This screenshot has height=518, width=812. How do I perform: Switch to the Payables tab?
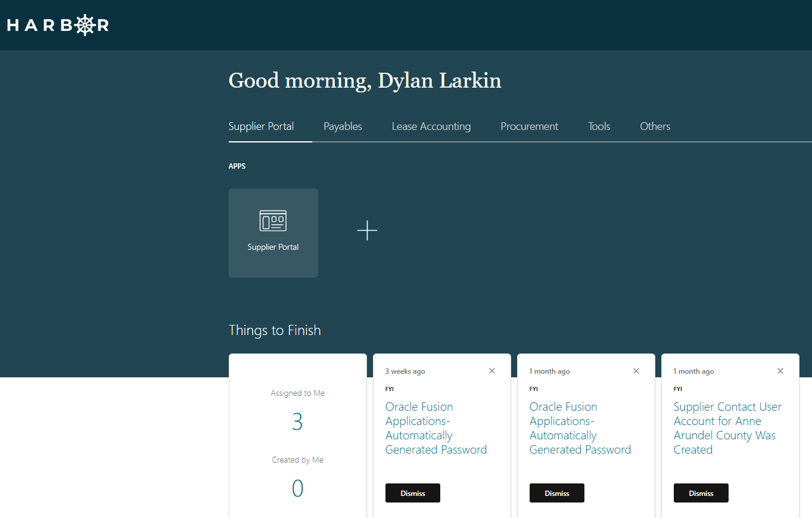343,126
